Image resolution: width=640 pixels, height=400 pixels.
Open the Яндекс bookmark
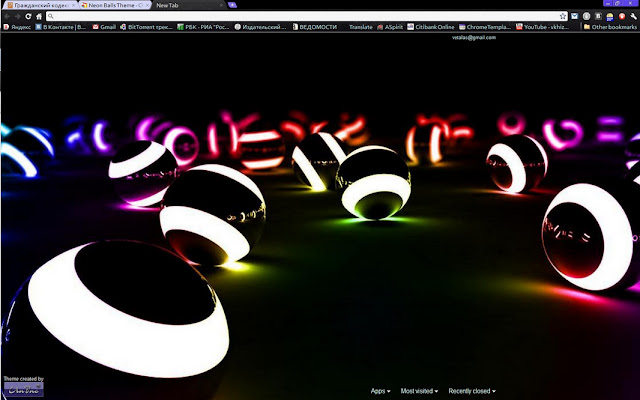17,27
